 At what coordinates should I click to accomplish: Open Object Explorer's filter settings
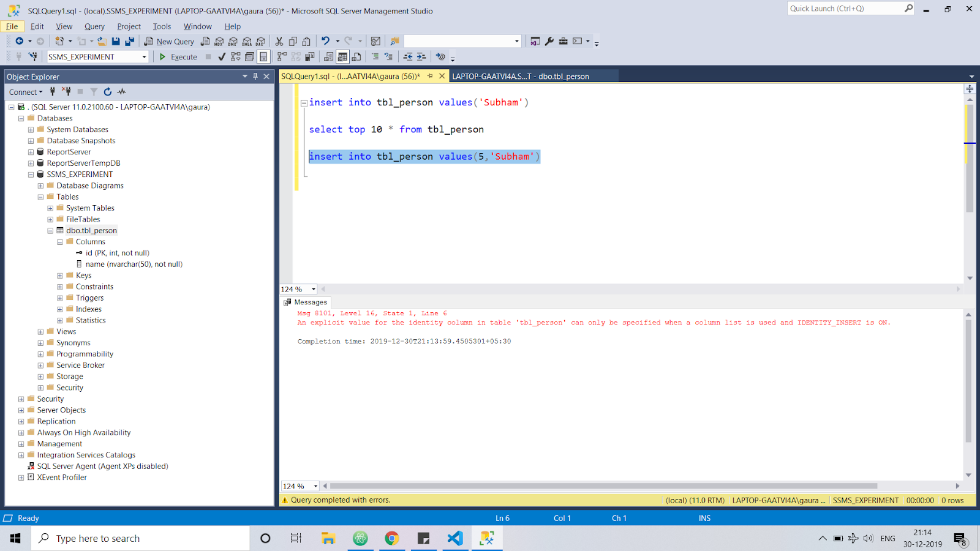click(x=93, y=91)
